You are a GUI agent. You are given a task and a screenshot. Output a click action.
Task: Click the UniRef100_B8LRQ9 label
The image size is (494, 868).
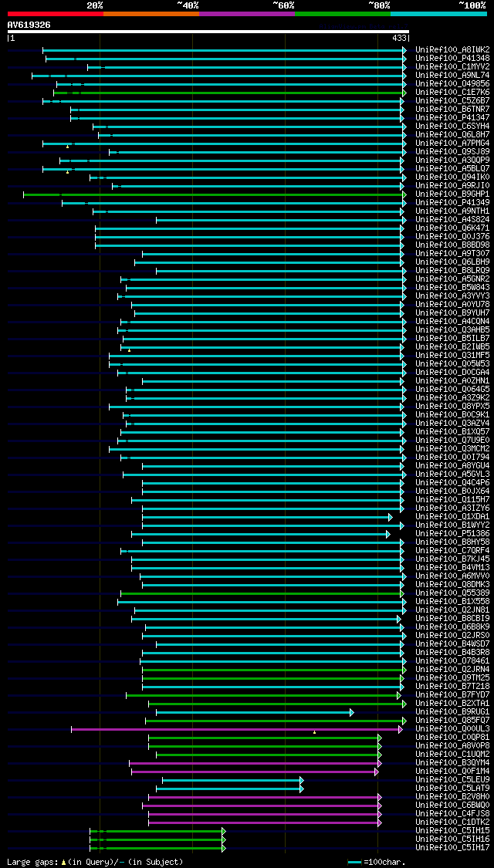point(452,271)
